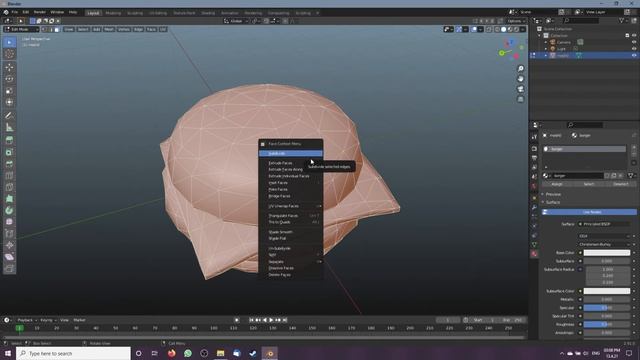Click the Assign material button
This screenshot has width=640, height=360.
(x=557, y=184)
